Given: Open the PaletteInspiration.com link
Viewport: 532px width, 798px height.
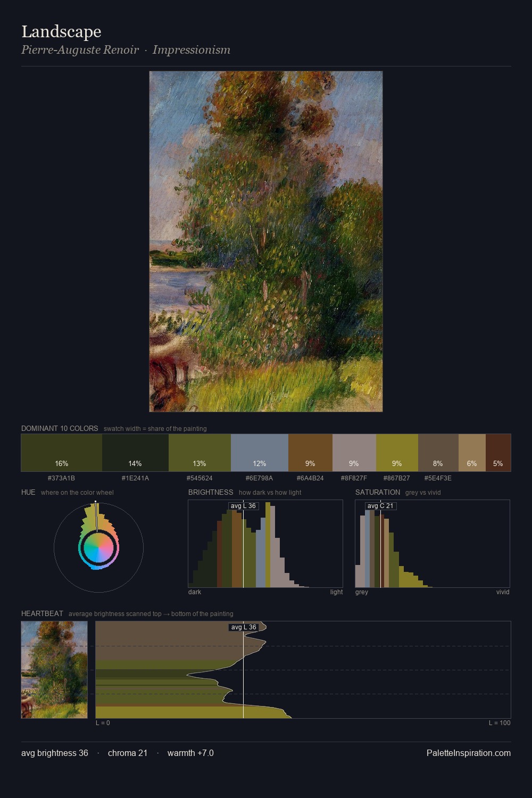Looking at the screenshot, I should 469,753.
